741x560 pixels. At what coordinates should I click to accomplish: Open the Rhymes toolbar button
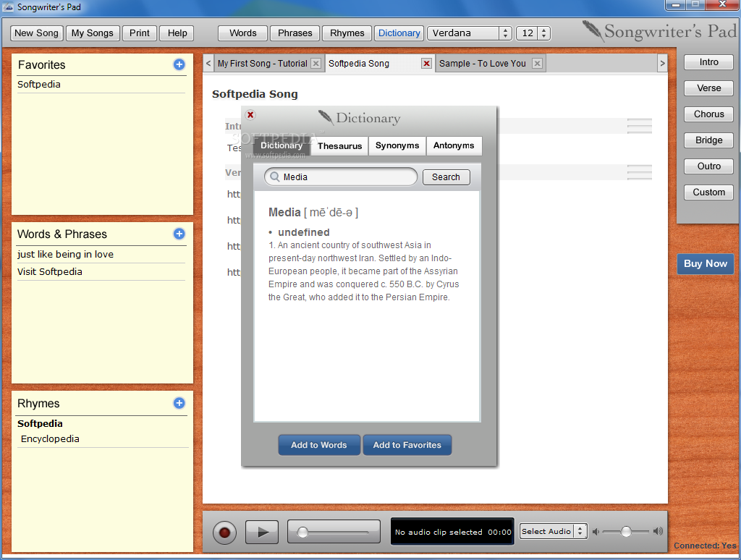point(347,33)
